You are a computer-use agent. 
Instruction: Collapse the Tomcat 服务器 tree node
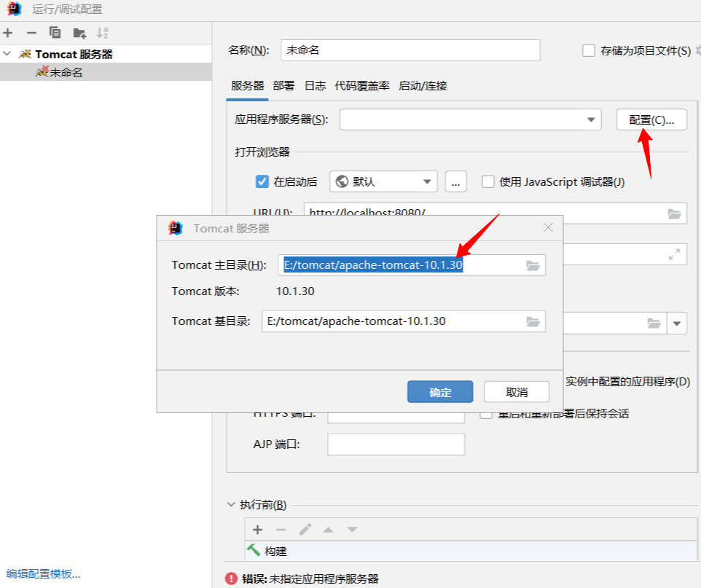pos(7,54)
